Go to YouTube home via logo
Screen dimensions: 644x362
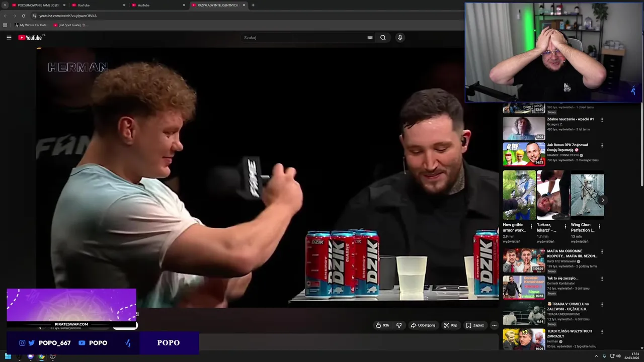tap(30, 38)
